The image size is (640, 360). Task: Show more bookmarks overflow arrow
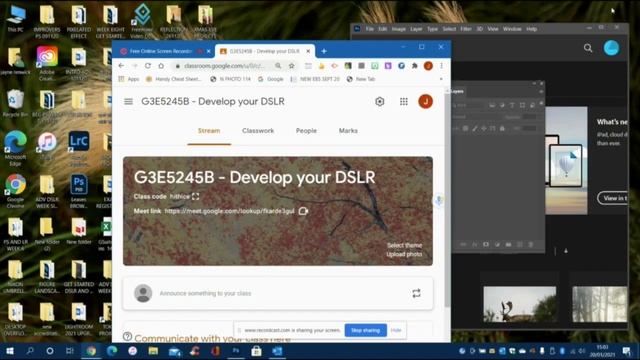[x=441, y=79]
